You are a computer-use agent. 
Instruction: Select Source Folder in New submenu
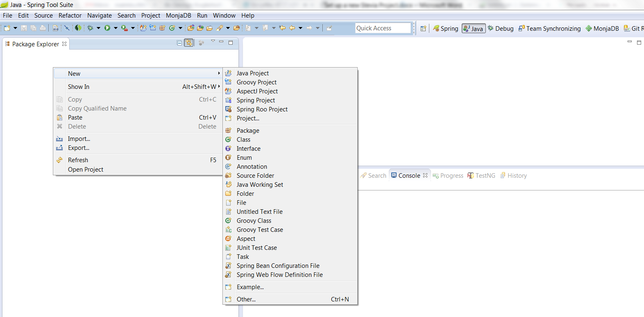pyautogui.click(x=290, y=175)
